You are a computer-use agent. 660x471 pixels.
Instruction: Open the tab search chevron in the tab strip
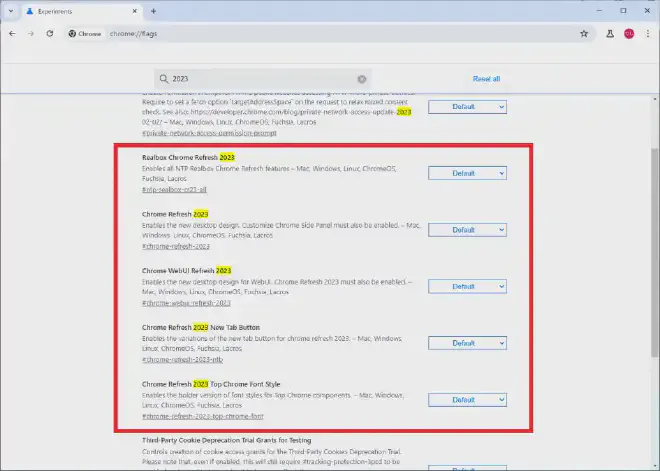coord(11,11)
